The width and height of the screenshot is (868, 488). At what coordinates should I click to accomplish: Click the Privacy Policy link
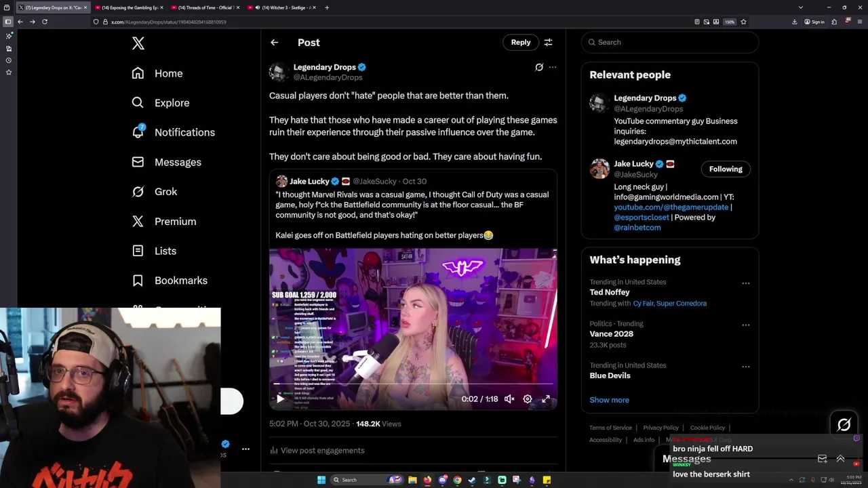660,428
